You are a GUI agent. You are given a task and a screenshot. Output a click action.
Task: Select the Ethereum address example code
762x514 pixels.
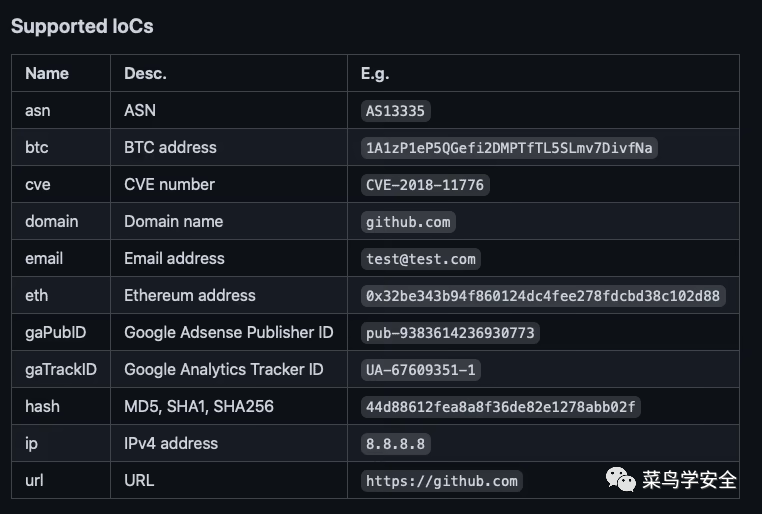pos(543,296)
